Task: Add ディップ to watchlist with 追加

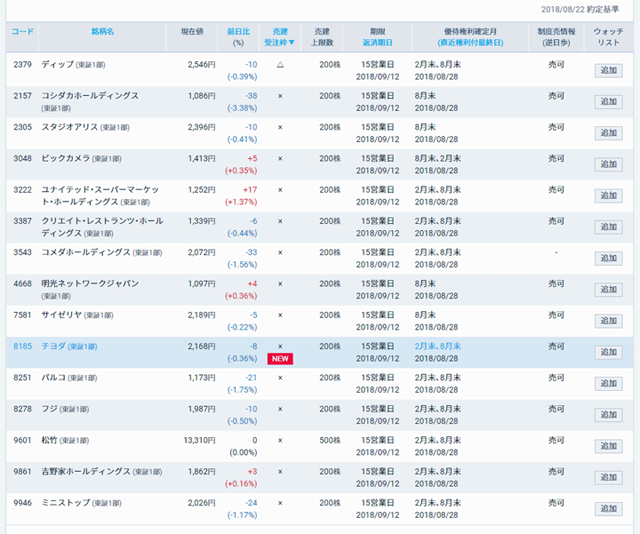Action: click(x=608, y=70)
